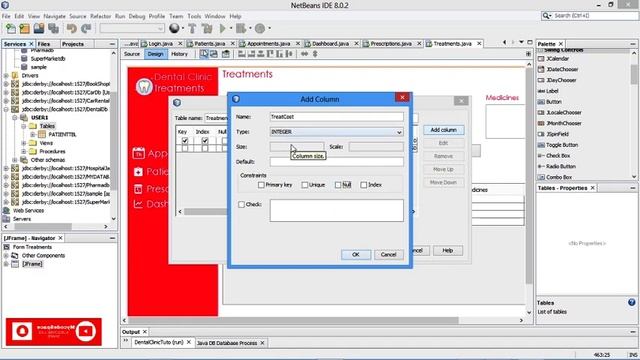The width and height of the screenshot is (640, 360).
Task: Enable the Unique constraint checkbox
Action: click(304, 185)
